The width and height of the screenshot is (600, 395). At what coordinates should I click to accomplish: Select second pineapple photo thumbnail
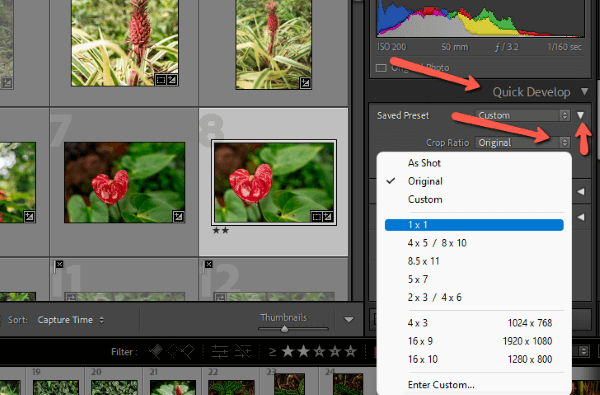[x=274, y=44]
